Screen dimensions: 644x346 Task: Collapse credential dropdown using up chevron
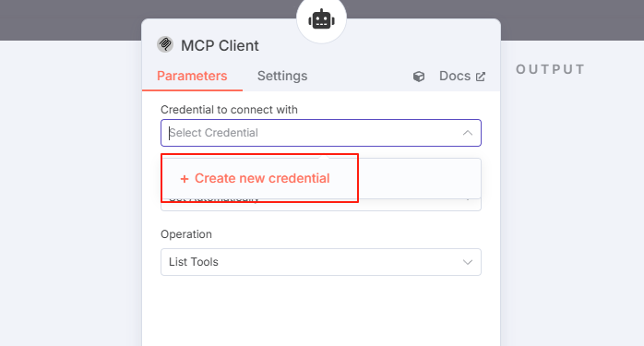tap(468, 133)
